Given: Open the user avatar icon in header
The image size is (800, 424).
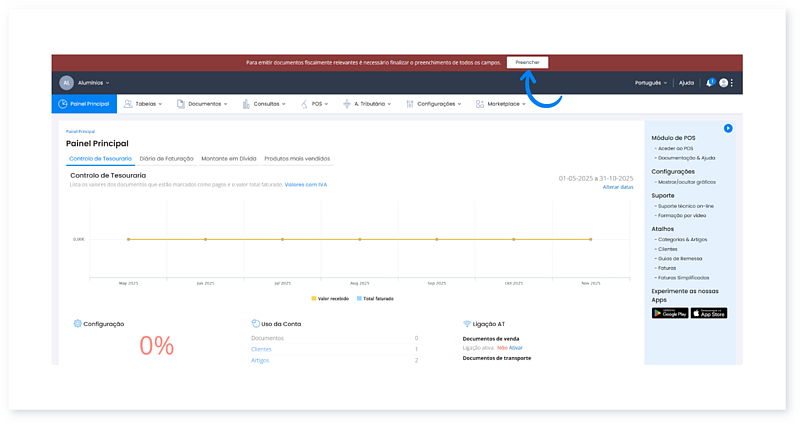Looking at the screenshot, I should 723,83.
